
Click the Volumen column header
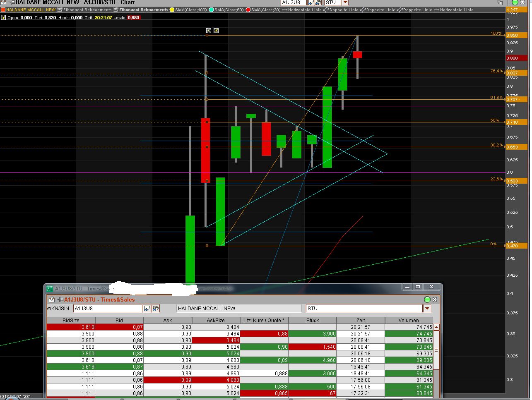click(x=409, y=320)
